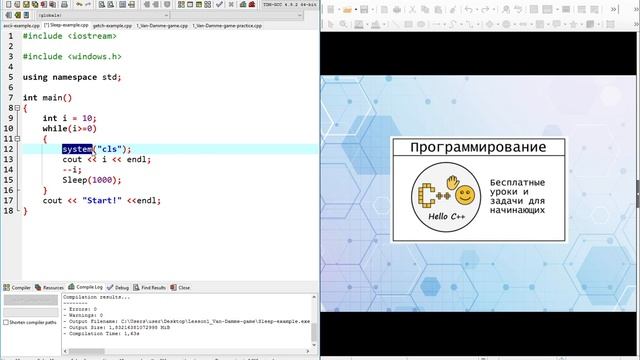
Task: Click the Cut scissors icon in Impress
Action: [413, 9]
